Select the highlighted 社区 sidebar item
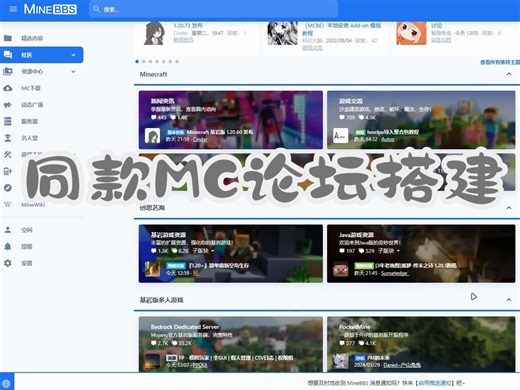Image resolution: width=520 pixels, height=390 pixels. click(x=42, y=55)
